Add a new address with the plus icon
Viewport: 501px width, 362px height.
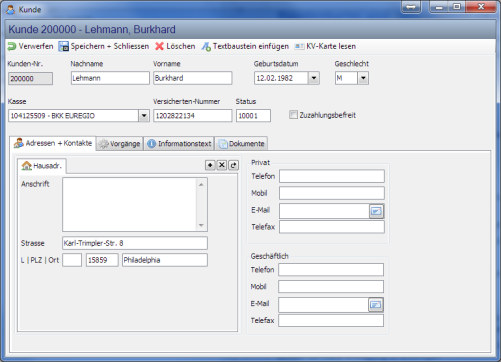(x=210, y=165)
